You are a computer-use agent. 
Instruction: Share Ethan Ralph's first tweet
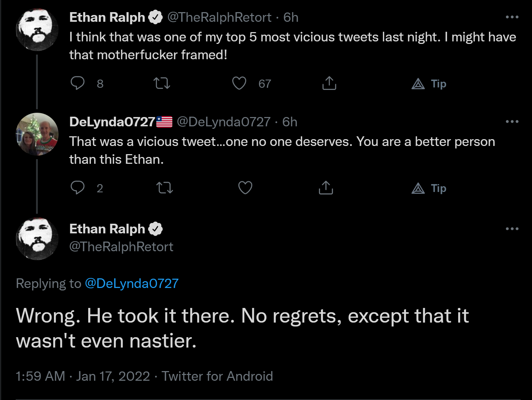coord(329,83)
